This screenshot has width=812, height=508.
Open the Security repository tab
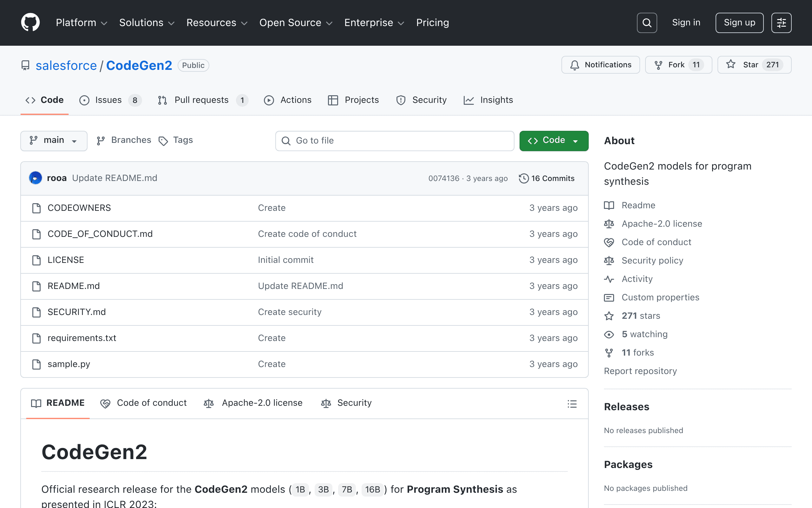tap(422, 100)
